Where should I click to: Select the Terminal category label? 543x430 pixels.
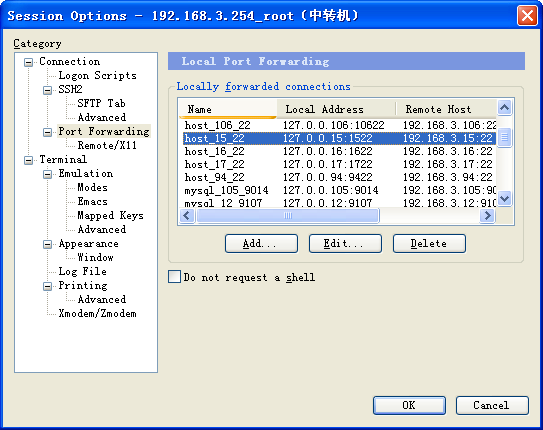[63, 159]
